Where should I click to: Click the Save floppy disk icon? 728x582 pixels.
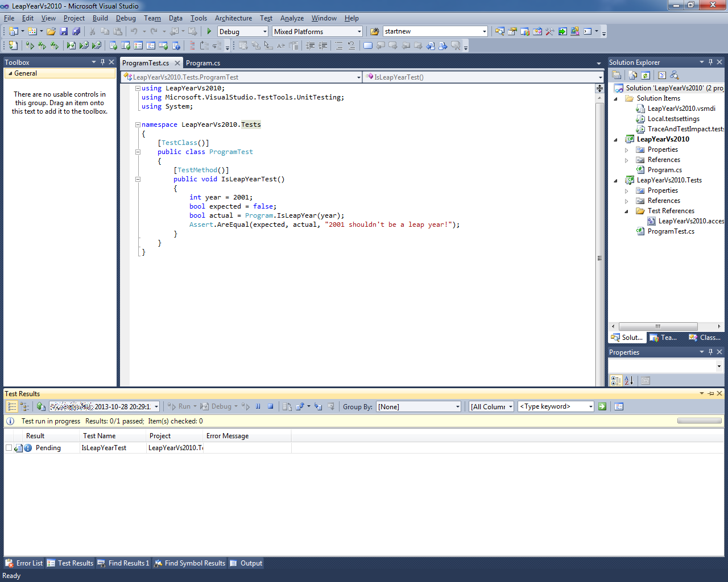[64, 31]
